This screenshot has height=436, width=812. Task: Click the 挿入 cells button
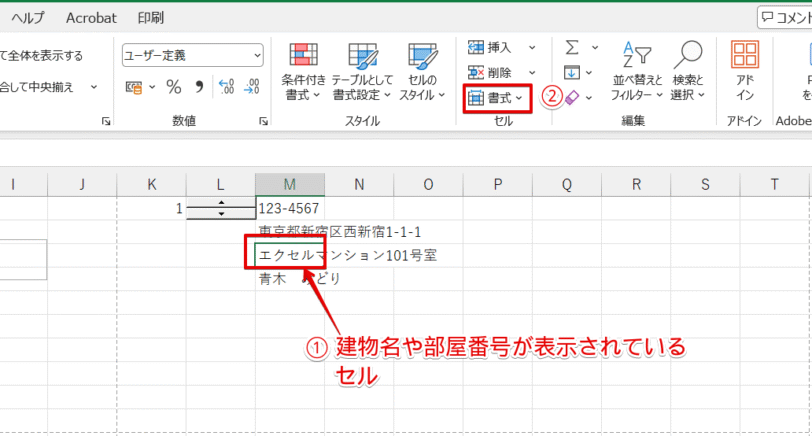click(x=490, y=48)
